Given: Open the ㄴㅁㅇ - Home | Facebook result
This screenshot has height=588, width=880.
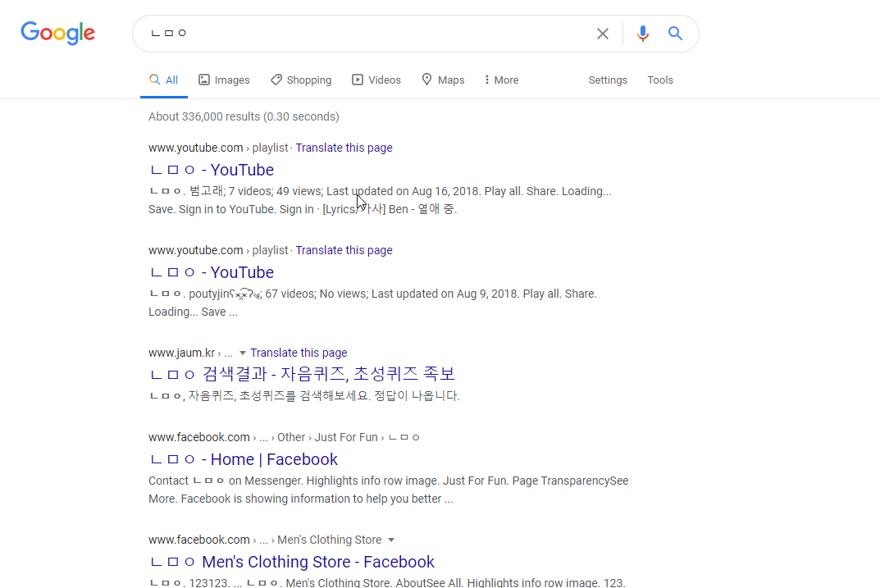Looking at the screenshot, I should coord(244,459).
